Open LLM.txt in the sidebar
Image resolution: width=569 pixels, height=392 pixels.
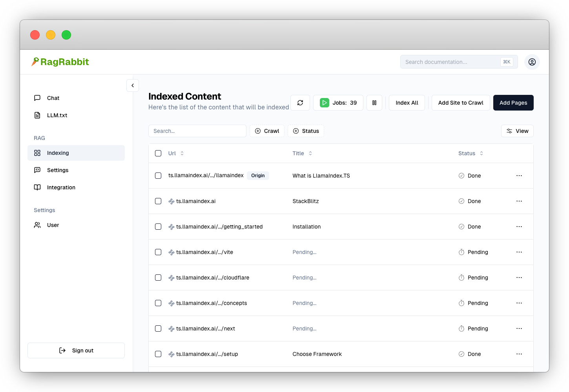pyautogui.click(x=76, y=115)
